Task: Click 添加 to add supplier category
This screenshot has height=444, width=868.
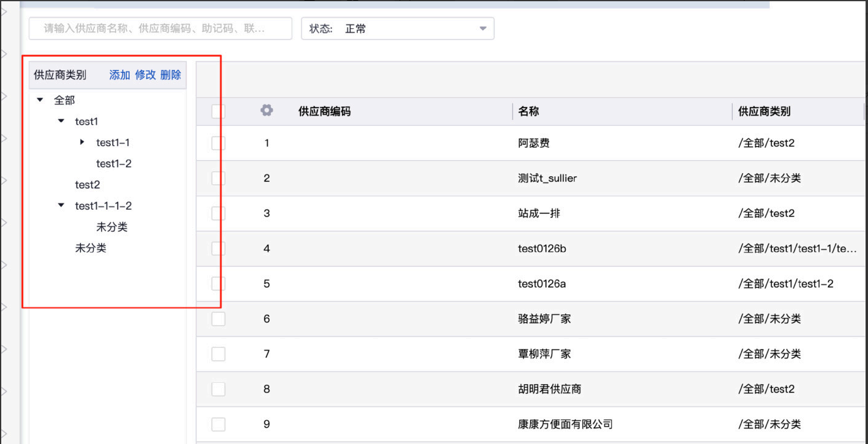Action: coord(119,75)
